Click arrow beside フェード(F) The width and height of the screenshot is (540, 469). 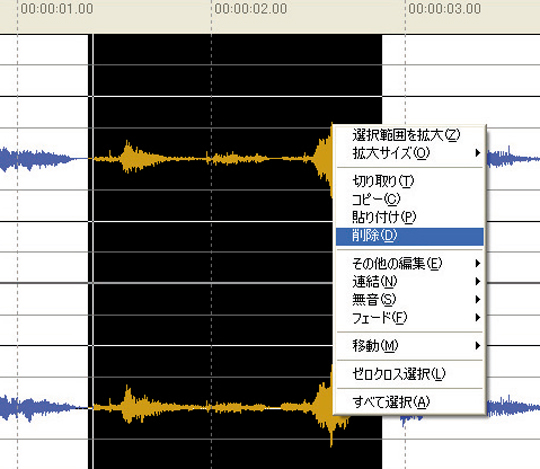point(477,317)
